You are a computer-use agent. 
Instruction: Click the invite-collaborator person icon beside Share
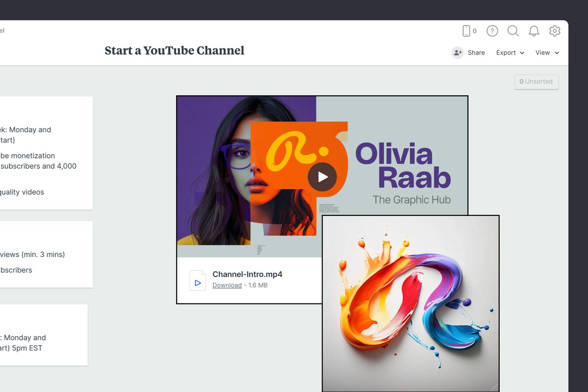point(458,53)
